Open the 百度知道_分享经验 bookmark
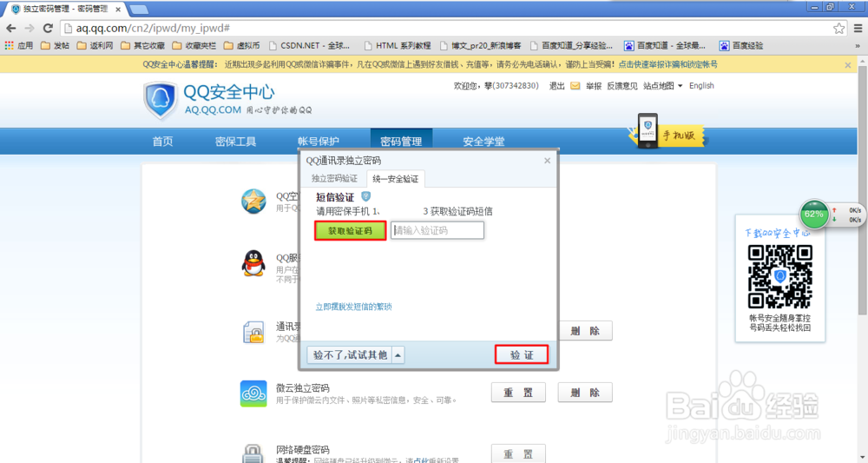This screenshot has width=868, height=463. (572, 45)
